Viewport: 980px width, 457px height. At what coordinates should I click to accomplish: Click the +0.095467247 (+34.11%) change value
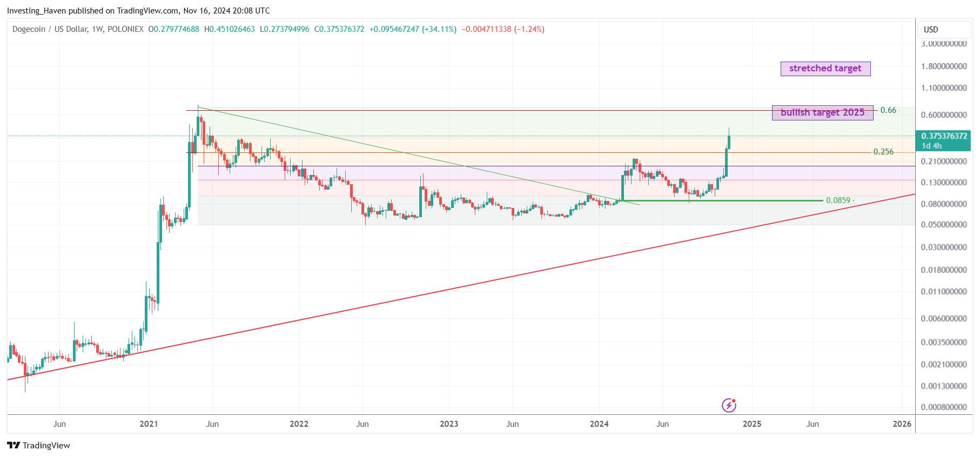tap(413, 29)
